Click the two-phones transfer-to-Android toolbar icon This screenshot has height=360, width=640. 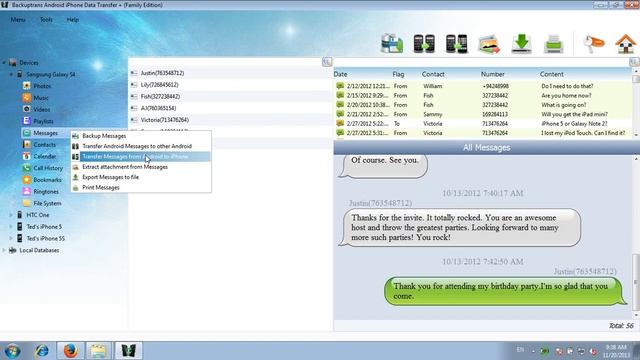(x=424, y=43)
